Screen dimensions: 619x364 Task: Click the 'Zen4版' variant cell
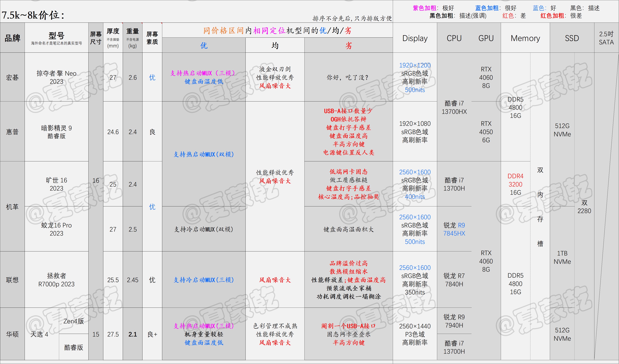pyautogui.click(x=74, y=321)
